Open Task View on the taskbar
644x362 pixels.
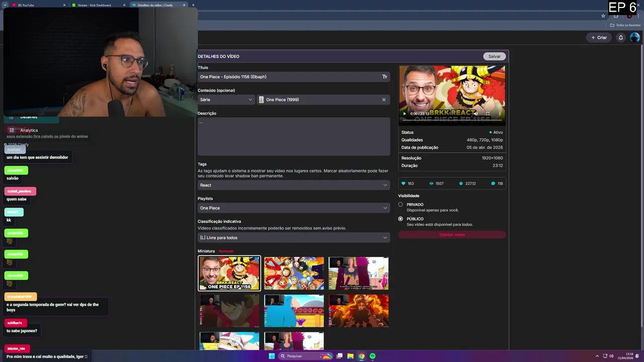340,356
